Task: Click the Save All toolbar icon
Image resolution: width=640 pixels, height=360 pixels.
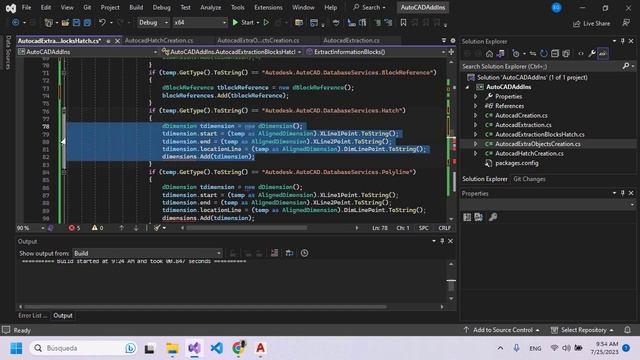Action: tap(87, 23)
